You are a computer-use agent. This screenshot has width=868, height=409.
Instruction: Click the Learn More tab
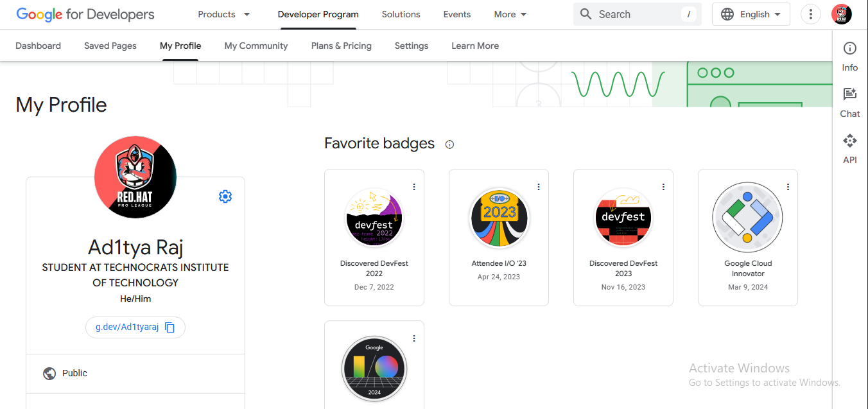click(475, 46)
